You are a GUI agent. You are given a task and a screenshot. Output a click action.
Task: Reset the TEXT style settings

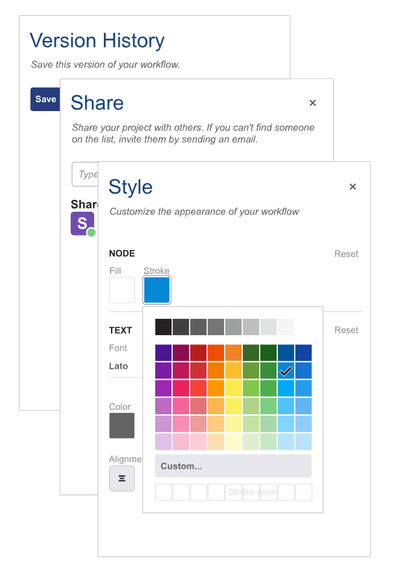(346, 330)
